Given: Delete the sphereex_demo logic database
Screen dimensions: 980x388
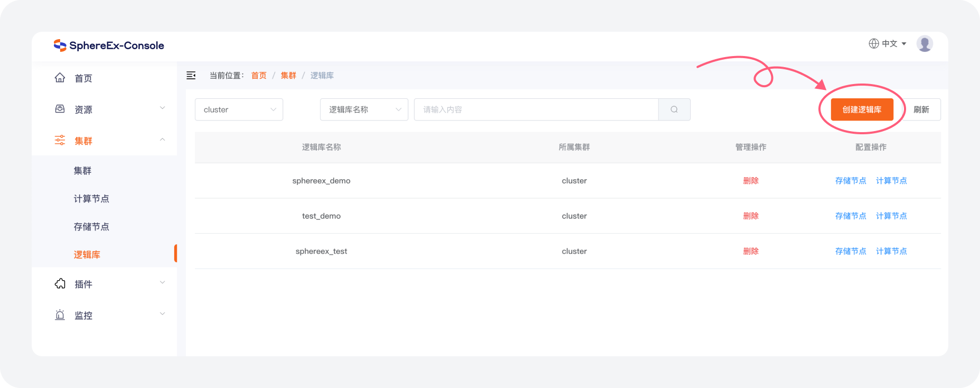Looking at the screenshot, I should 750,181.
